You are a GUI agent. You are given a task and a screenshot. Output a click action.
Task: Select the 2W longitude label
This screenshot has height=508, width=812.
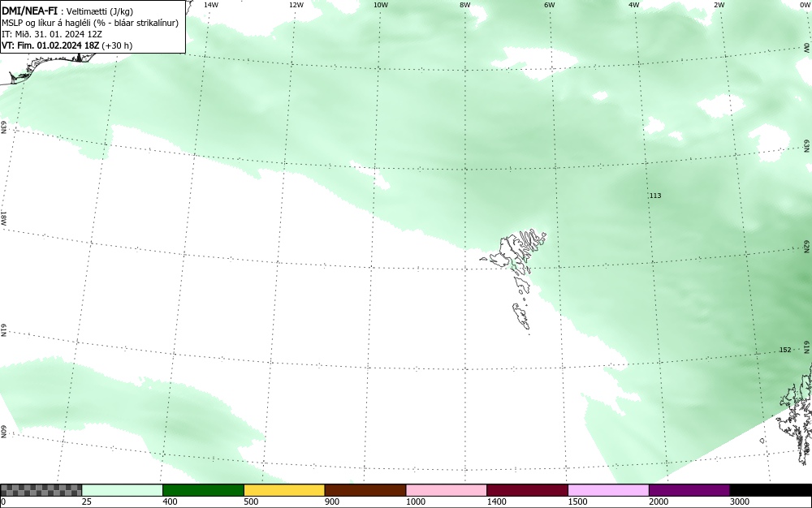719,5
